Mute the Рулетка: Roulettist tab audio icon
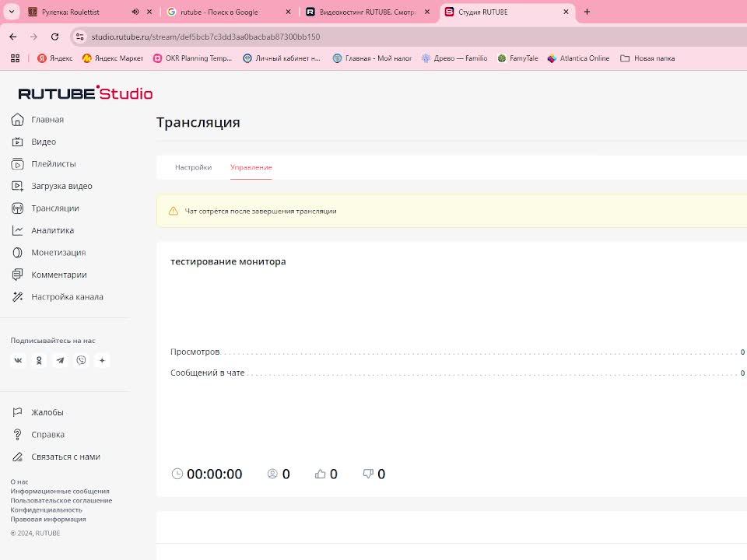 pyautogui.click(x=135, y=12)
